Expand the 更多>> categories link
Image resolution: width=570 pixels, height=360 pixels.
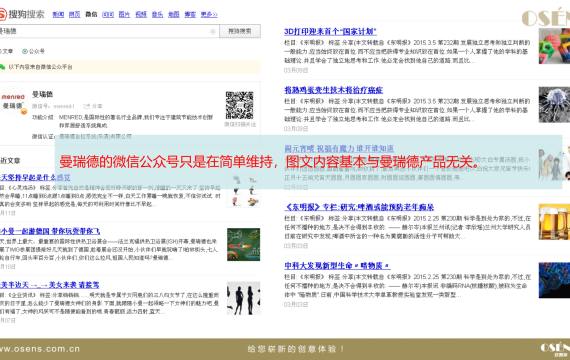click(209, 15)
